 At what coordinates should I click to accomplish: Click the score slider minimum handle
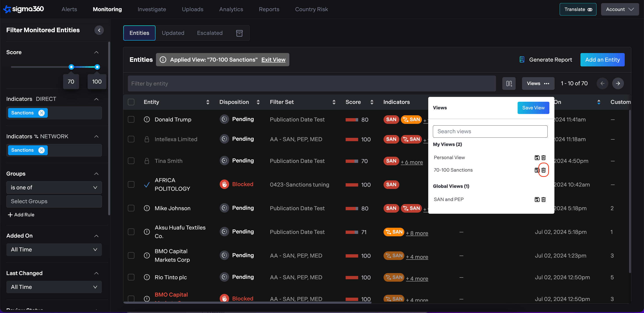pyautogui.click(x=71, y=67)
